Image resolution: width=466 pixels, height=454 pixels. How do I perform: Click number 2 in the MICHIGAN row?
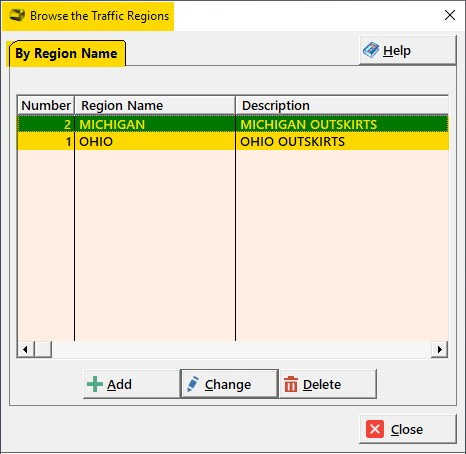(46, 124)
